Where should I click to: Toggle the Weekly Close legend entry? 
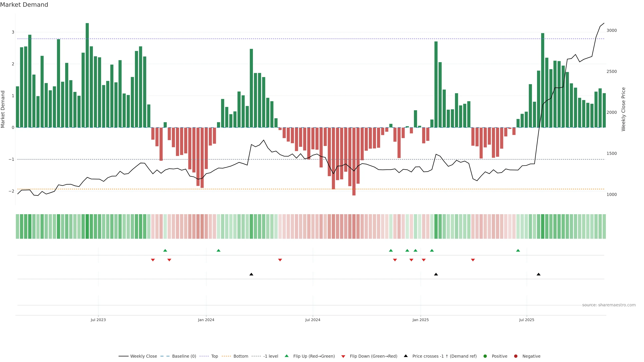[144, 356]
